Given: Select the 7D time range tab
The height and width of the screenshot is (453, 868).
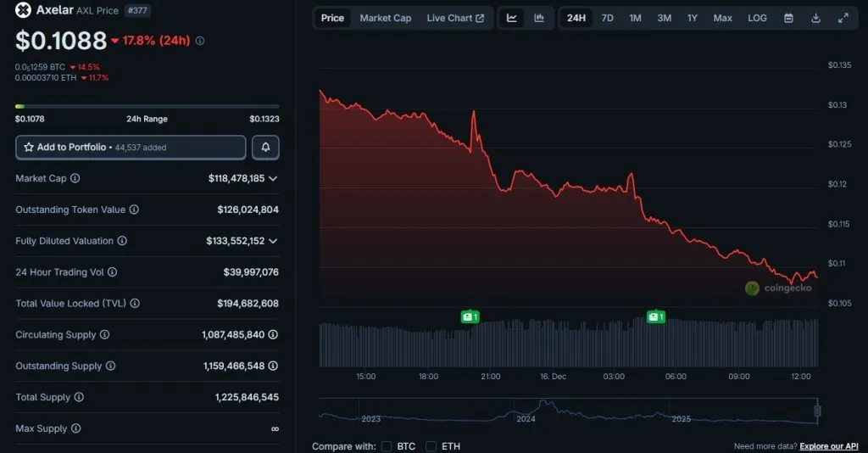Looking at the screenshot, I should click(x=607, y=18).
